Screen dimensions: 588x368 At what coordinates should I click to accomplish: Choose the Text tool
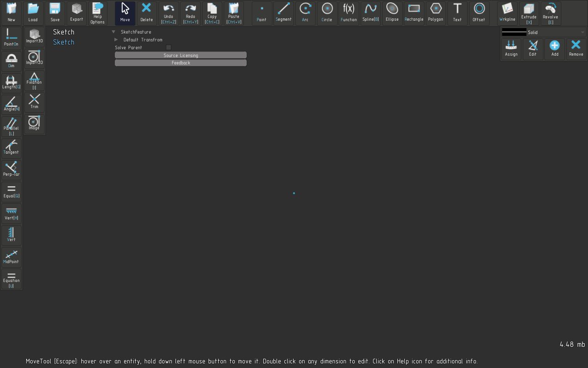coord(457,13)
